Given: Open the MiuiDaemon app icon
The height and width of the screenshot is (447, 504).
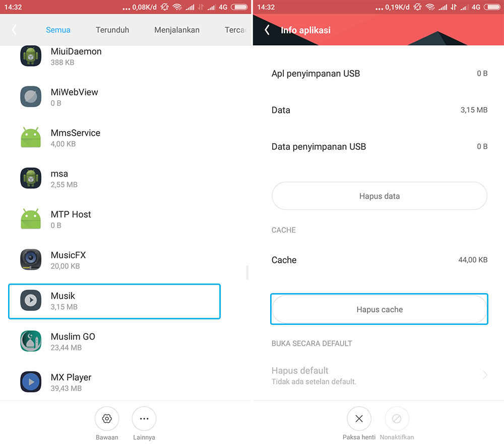Looking at the screenshot, I should pyautogui.click(x=31, y=56).
